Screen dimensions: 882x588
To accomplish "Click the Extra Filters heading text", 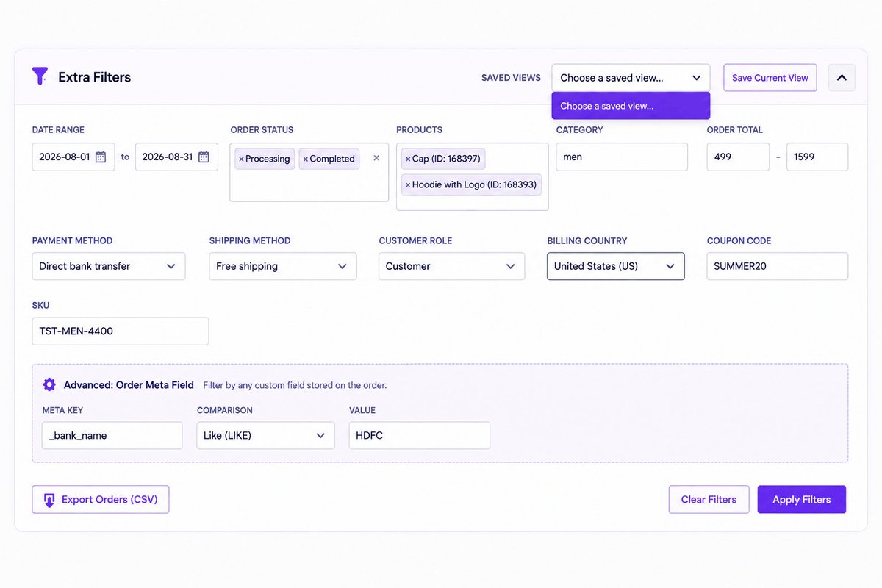I will (94, 77).
